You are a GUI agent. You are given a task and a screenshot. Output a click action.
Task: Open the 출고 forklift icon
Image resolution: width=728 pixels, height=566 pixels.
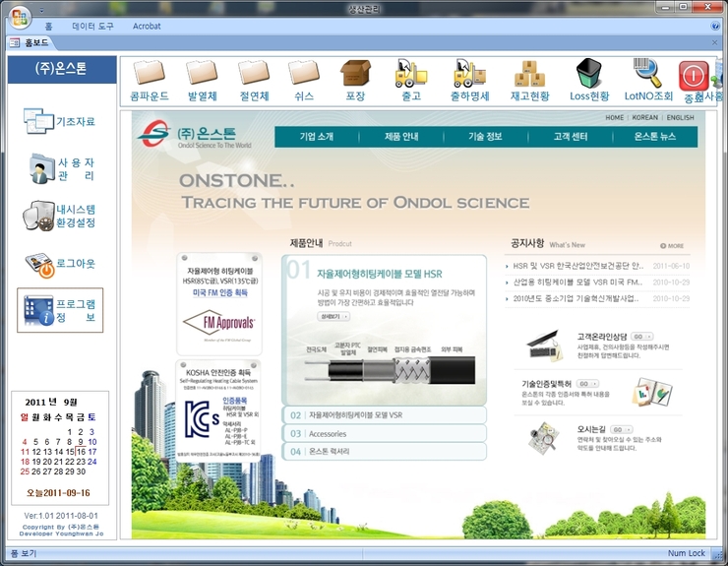411,74
